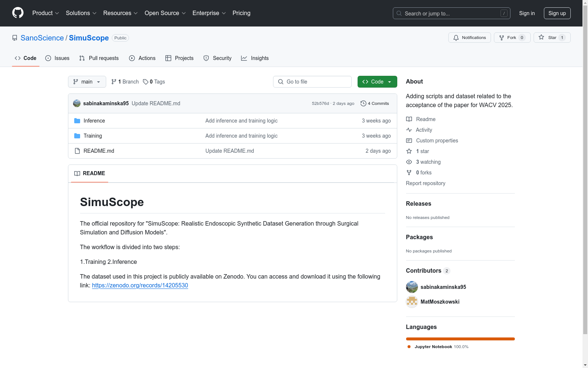Click the Search or jump to field
The image size is (588, 368).
[452, 13]
